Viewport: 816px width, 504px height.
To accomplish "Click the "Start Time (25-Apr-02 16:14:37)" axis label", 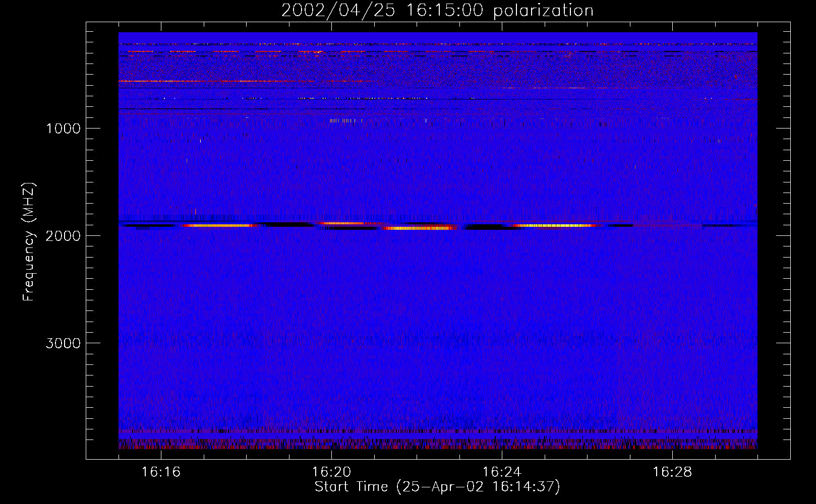I will click(x=437, y=487).
